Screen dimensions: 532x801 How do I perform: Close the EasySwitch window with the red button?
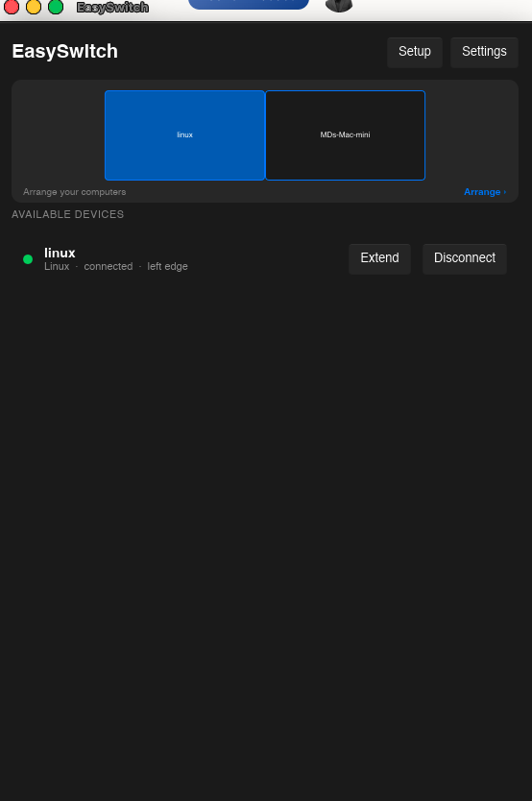coord(12,7)
